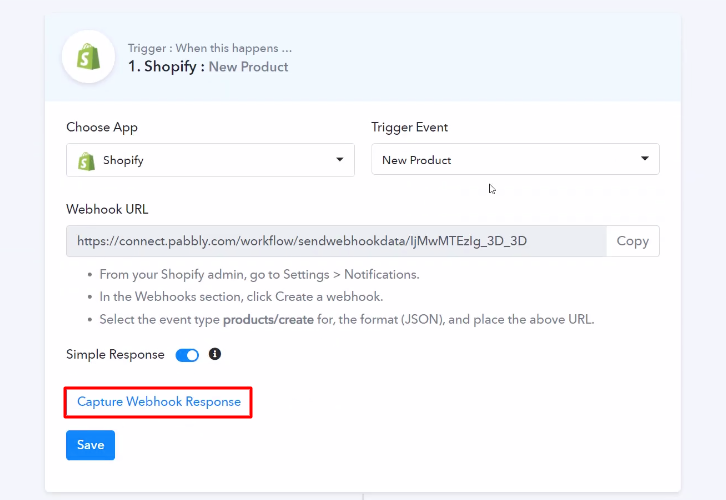Click Capture Webhook Response

coord(159,402)
